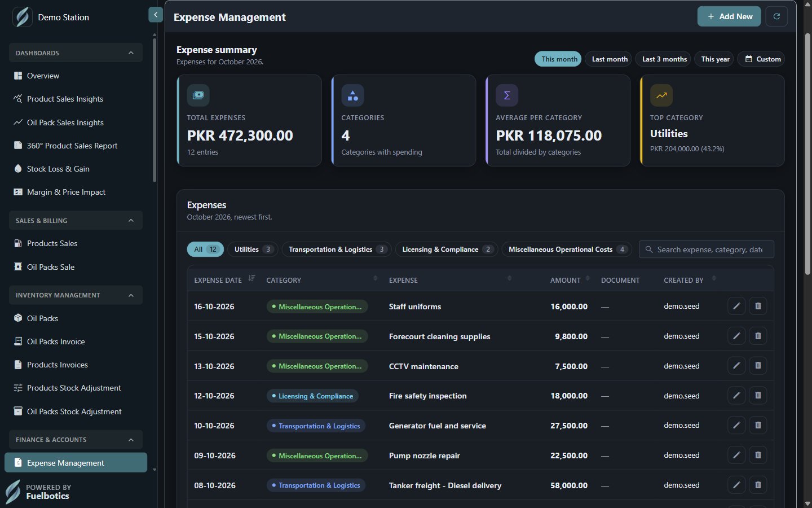
Task: Focus the search expense input field
Action: point(706,249)
